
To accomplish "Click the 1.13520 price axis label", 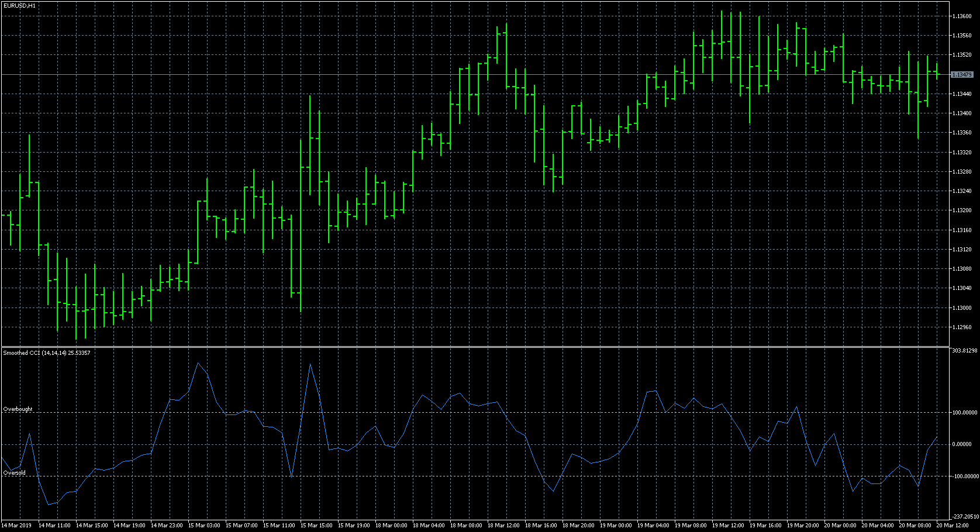I will [x=962, y=55].
